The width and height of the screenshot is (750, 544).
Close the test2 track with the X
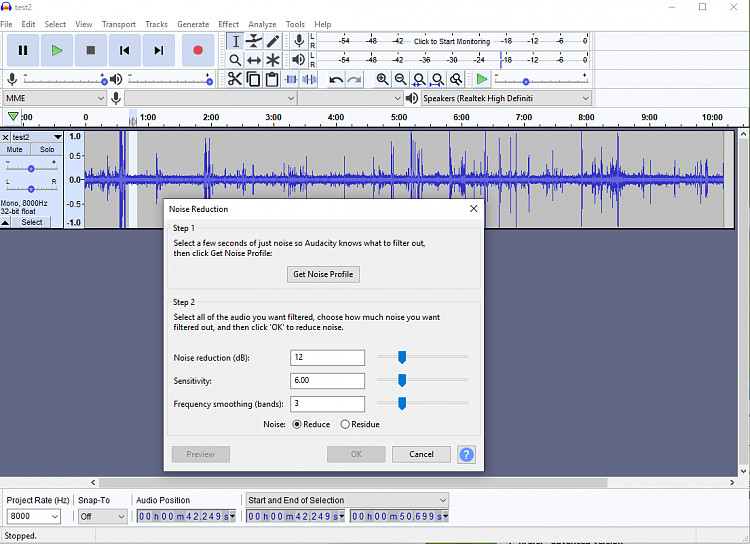click(x=5, y=137)
